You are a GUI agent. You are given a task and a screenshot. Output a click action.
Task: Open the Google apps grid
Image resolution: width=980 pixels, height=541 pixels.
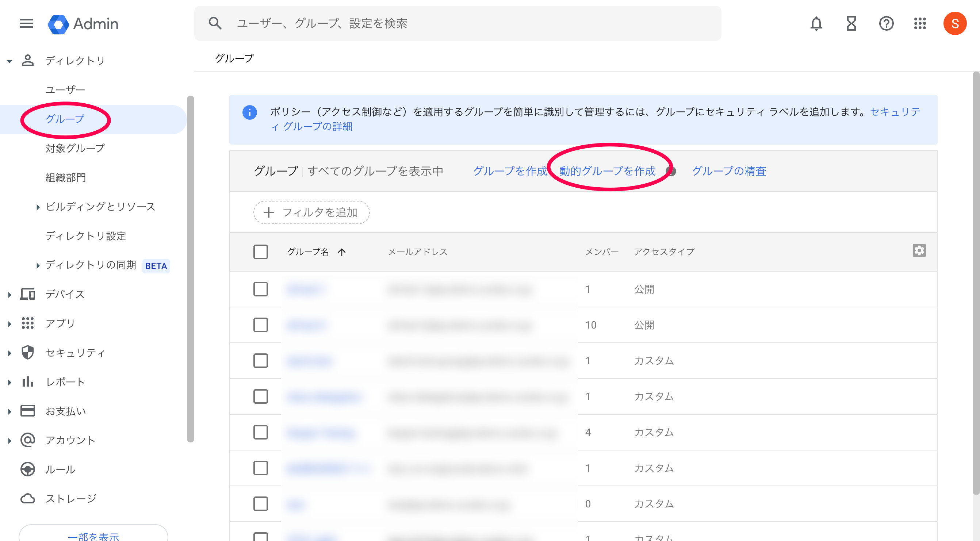[x=920, y=24]
